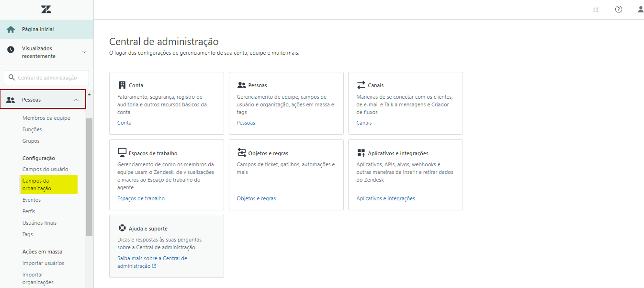Click the Zendesk logo icon
This screenshot has width=644, height=288.
46,9
